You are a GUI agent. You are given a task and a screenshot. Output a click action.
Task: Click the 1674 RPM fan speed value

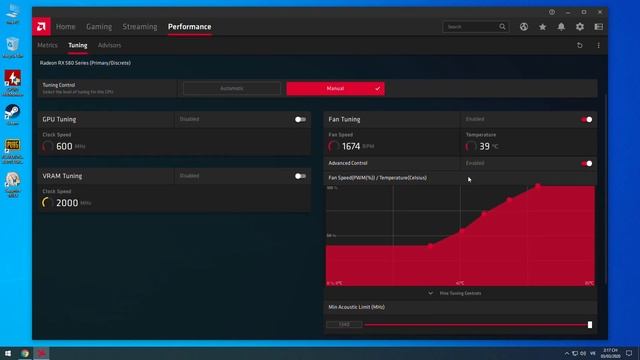tap(351, 146)
